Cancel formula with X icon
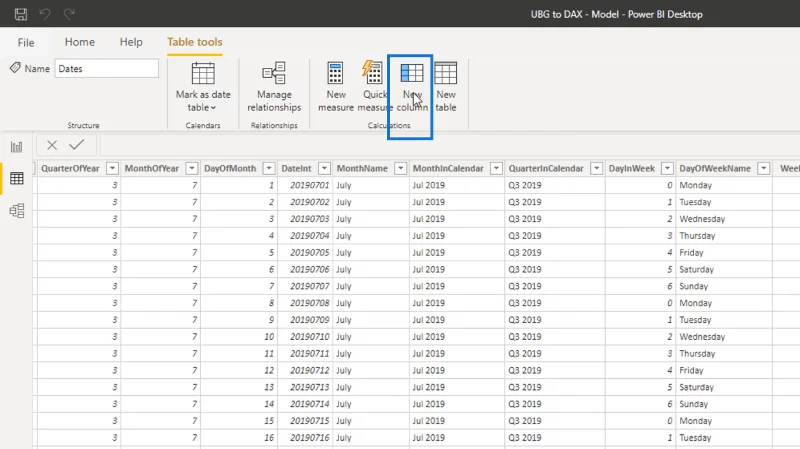This screenshot has width=800, height=449. (52, 145)
